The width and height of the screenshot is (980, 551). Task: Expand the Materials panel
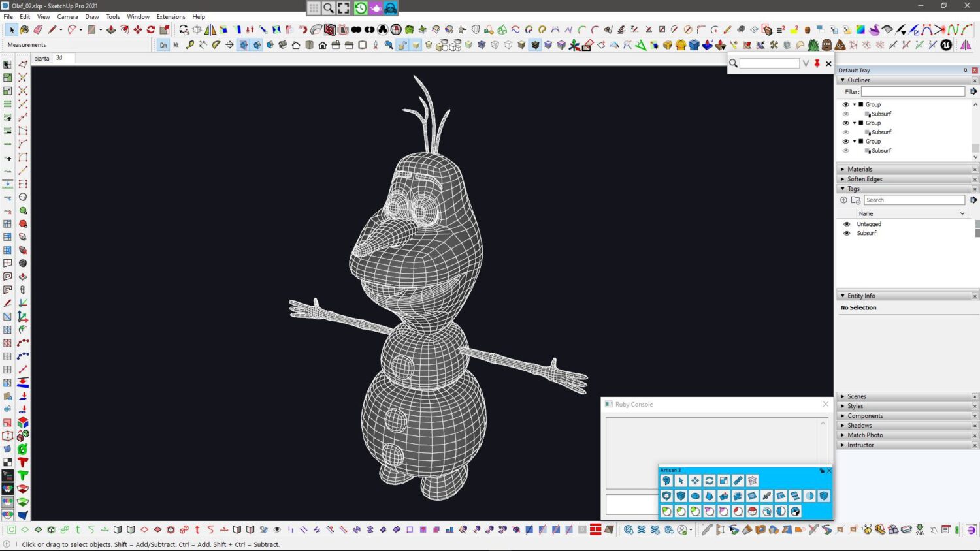point(860,169)
